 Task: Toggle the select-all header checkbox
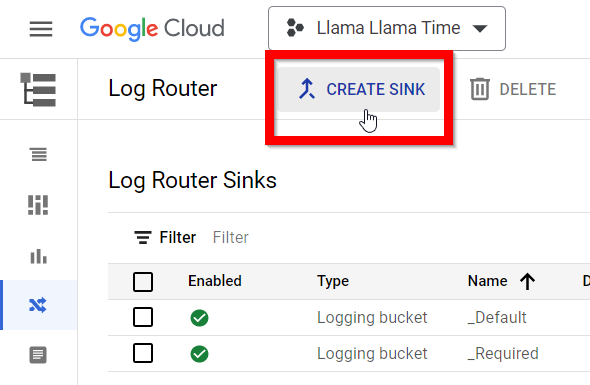(143, 282)
